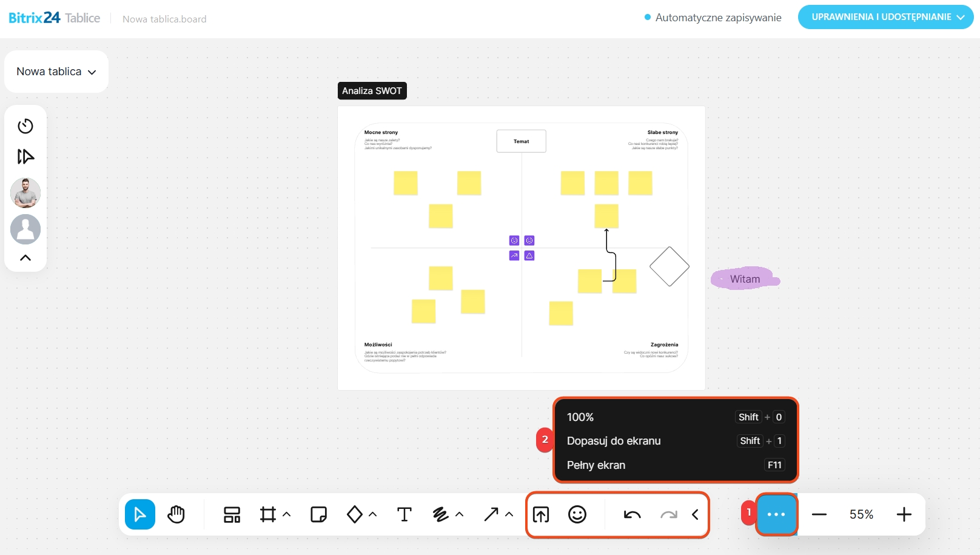Click Uprawnienia i udostępnianie button

point(885,17)
